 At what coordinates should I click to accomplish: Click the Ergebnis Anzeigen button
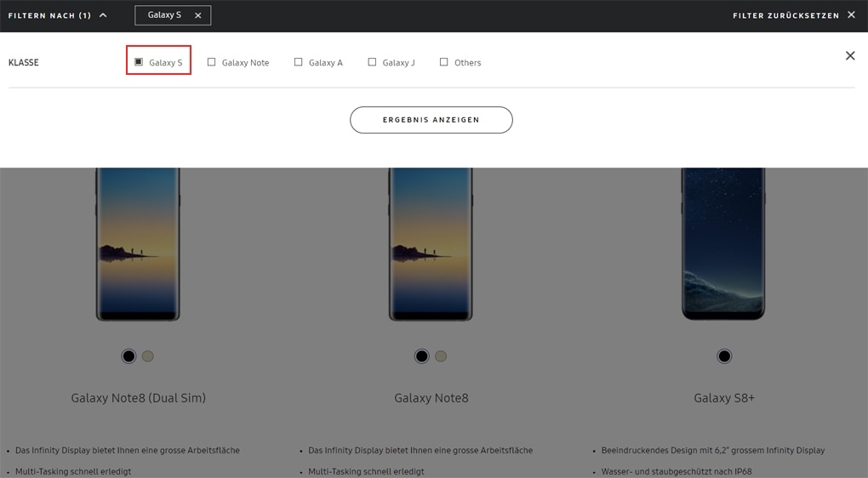[x=431, y=120]
